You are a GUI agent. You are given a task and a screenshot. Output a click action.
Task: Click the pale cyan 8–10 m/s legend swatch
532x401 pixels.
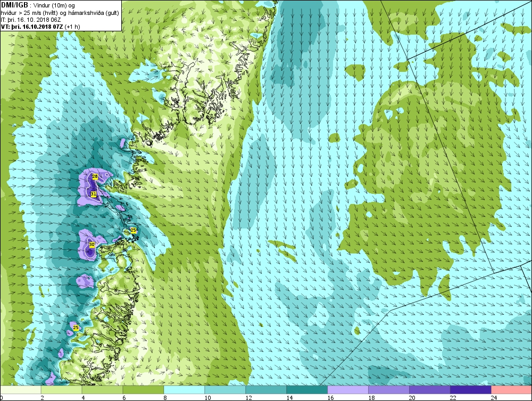(x=184, y=390)
